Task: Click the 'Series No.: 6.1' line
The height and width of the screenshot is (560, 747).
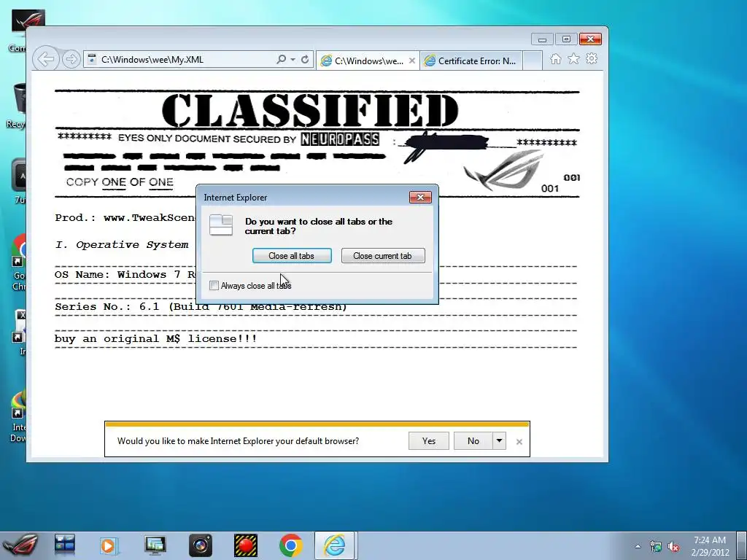Action: point(201,307)
